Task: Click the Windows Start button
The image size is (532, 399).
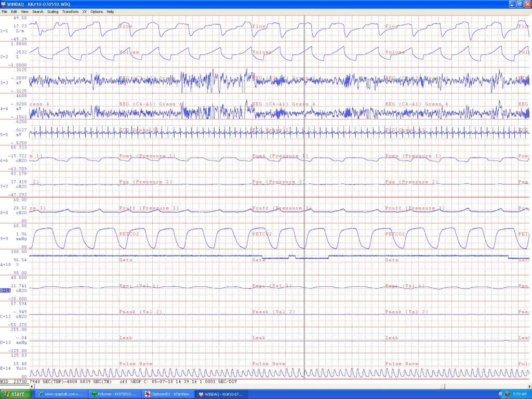Action: 15,394
